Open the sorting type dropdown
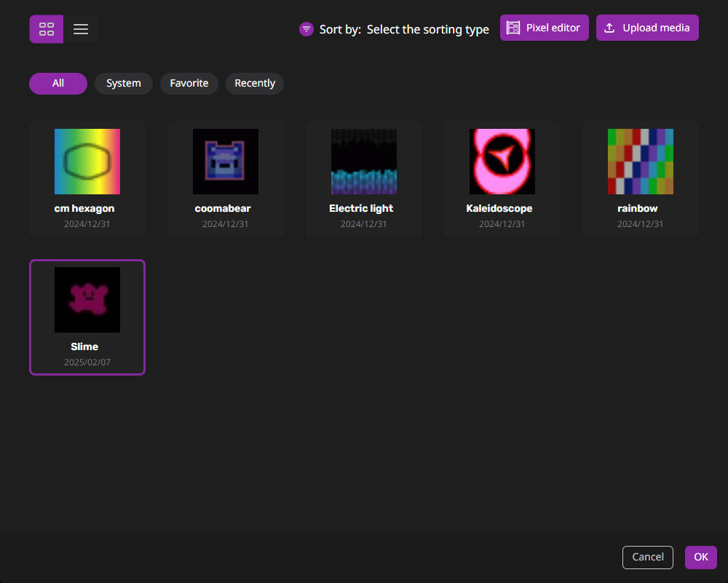The width and height of the screenshot is (728, 583). 427,29
